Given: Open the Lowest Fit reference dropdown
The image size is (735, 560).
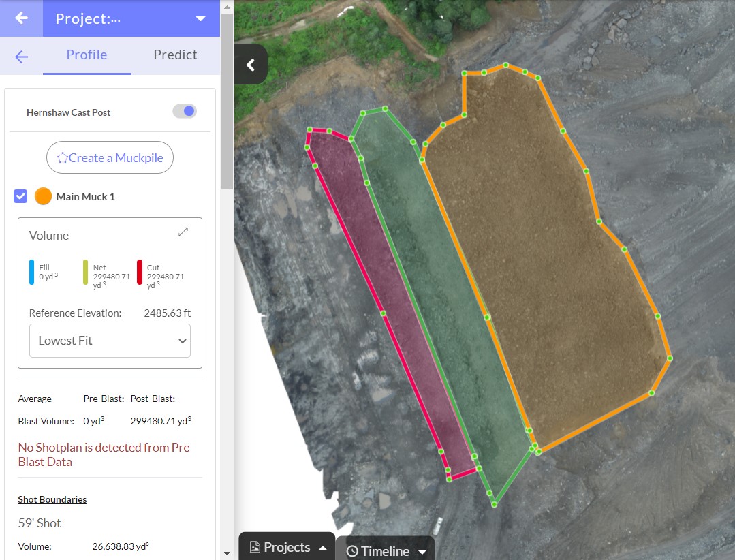Looking at the screenshot, I should tap(110, 341).
